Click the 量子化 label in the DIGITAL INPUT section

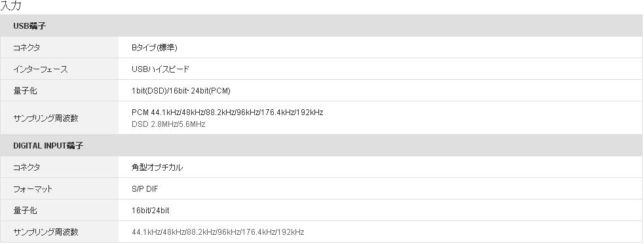tap(25, 211)
